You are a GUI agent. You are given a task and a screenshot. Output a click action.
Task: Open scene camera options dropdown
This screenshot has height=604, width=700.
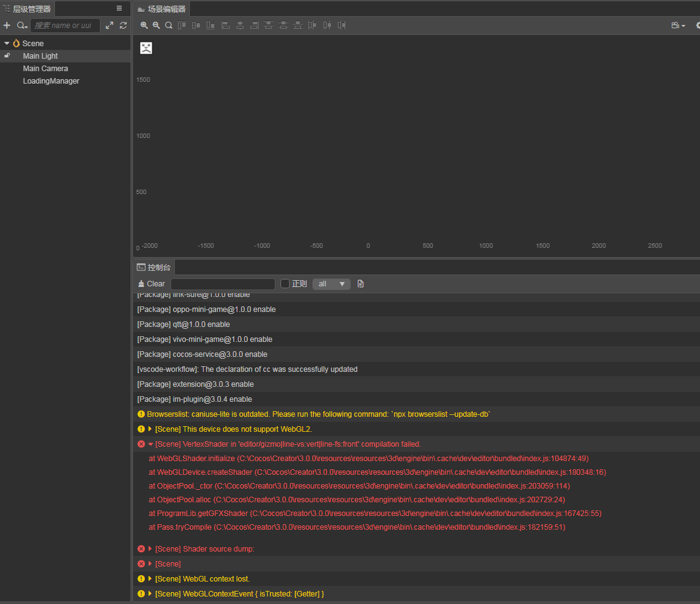click(x=678, y=26)
